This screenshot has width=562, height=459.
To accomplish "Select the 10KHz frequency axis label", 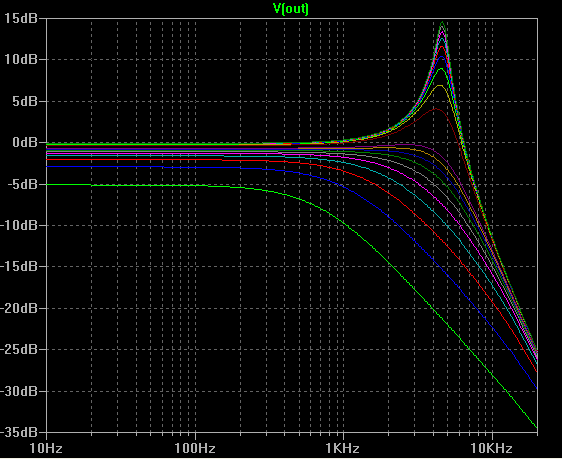I will pos(491,448).
